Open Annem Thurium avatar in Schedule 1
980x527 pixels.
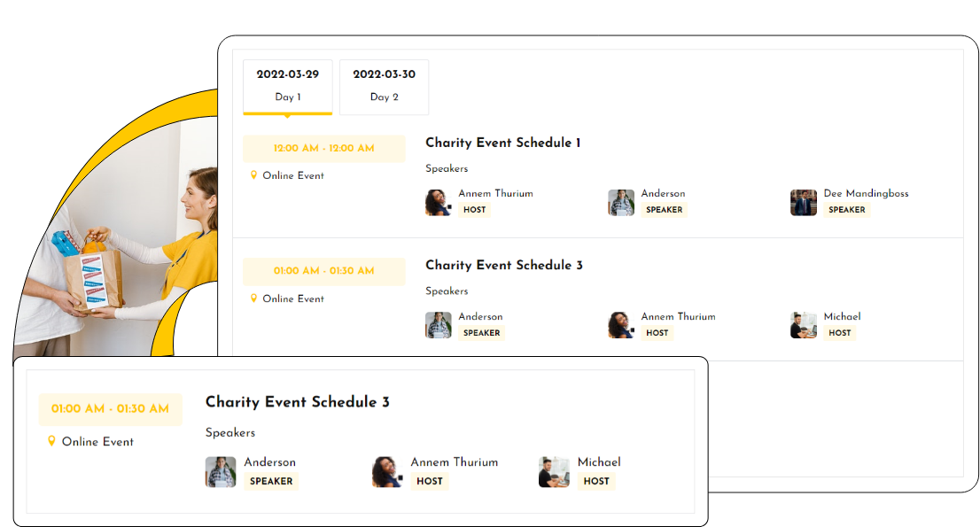pos(438,202)
